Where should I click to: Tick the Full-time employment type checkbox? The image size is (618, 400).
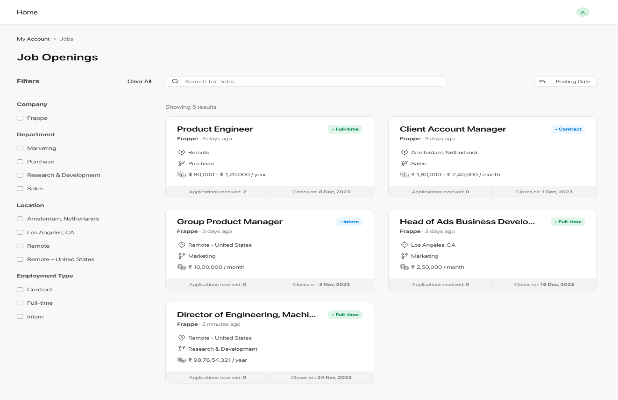(20, 303)
